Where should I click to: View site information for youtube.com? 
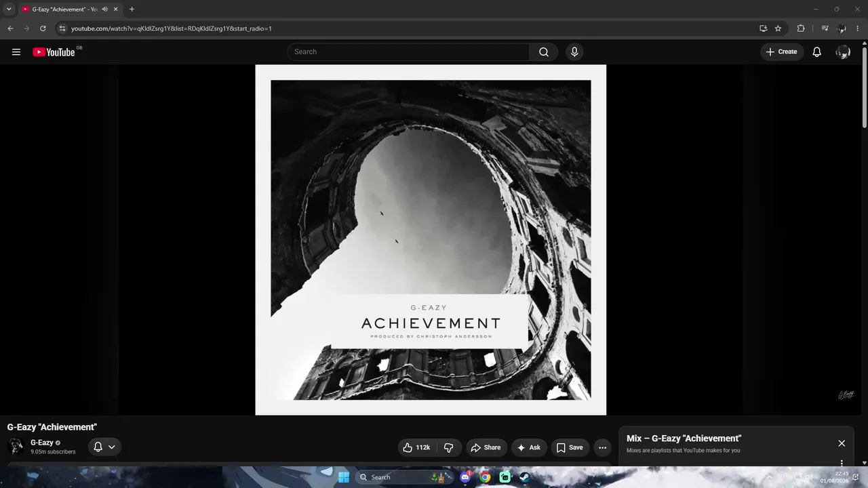[x=62, y=28]
